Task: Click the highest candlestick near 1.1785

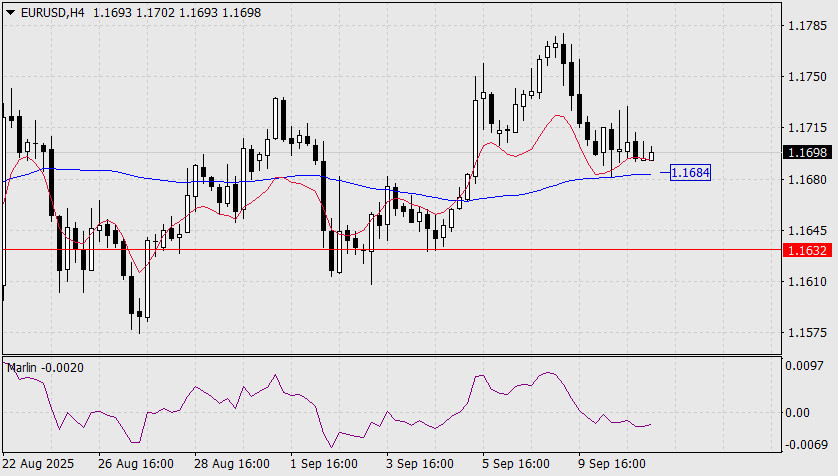Action: click(x=563, y=59)
